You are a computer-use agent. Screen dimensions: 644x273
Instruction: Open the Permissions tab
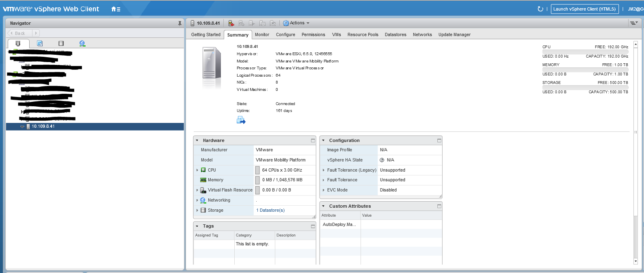(313, 34)
